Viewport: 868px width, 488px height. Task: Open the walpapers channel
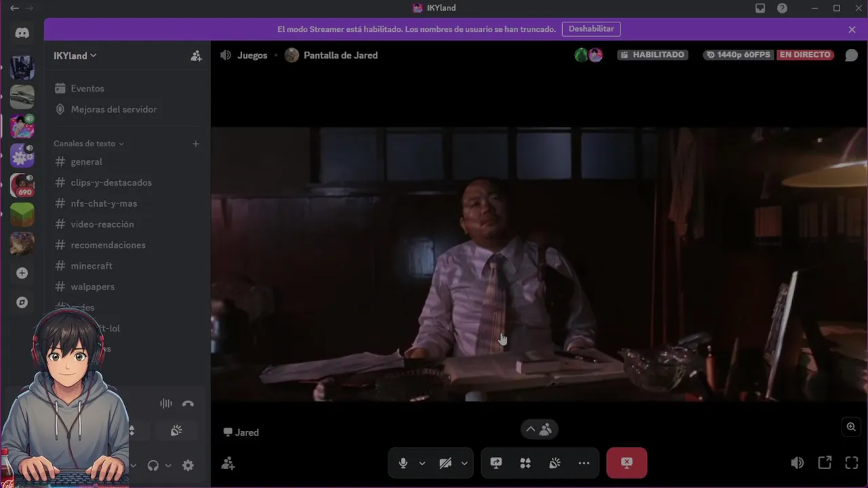[127, 287]
